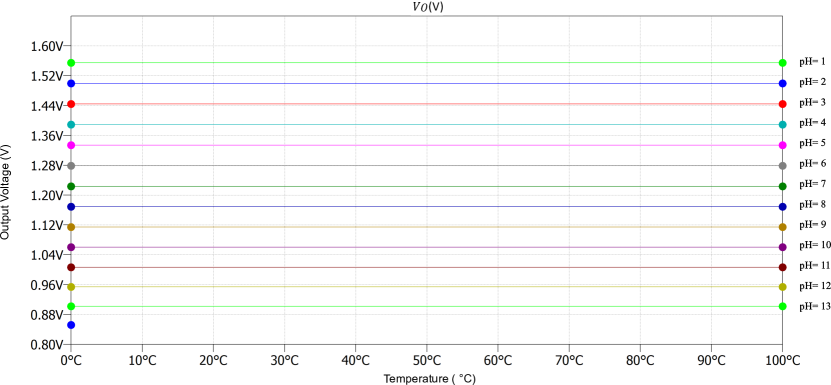The width and height of the screenshot is (831, 385).
Task: Click the pH= 1 green marker at 100°C
Action: tap(782, 63)
